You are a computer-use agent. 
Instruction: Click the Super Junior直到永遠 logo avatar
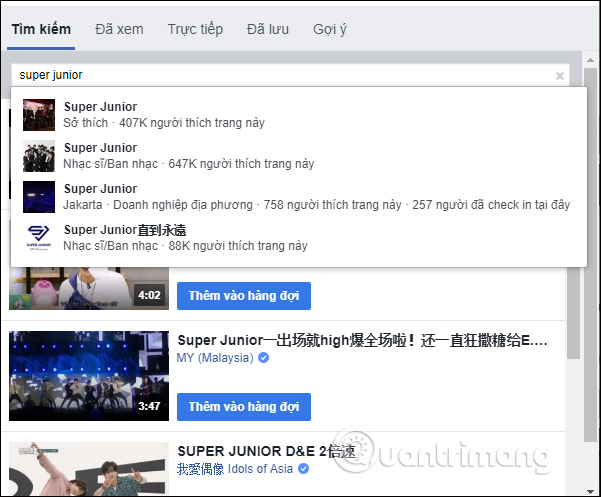[39, 238]
